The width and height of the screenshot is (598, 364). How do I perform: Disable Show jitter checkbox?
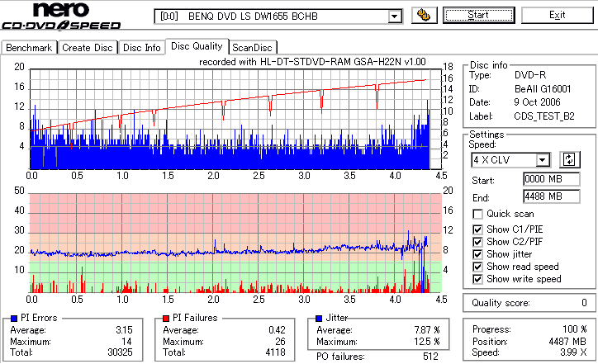coord(477,254)
